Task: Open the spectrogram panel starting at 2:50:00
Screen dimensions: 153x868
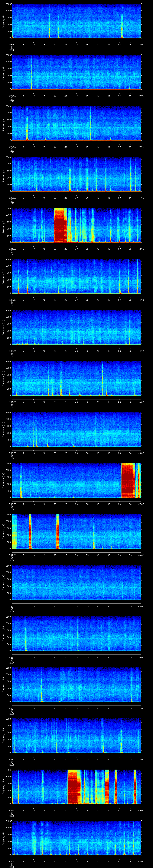Action: 77,685
